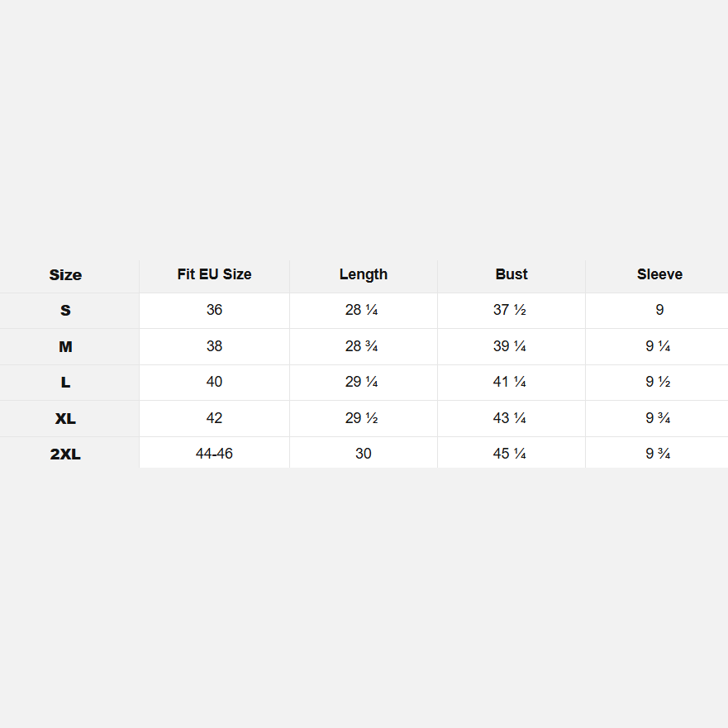The image size is (728, 728).
Task: Click sleeve value 9 ½
Action: click(658, 382)
